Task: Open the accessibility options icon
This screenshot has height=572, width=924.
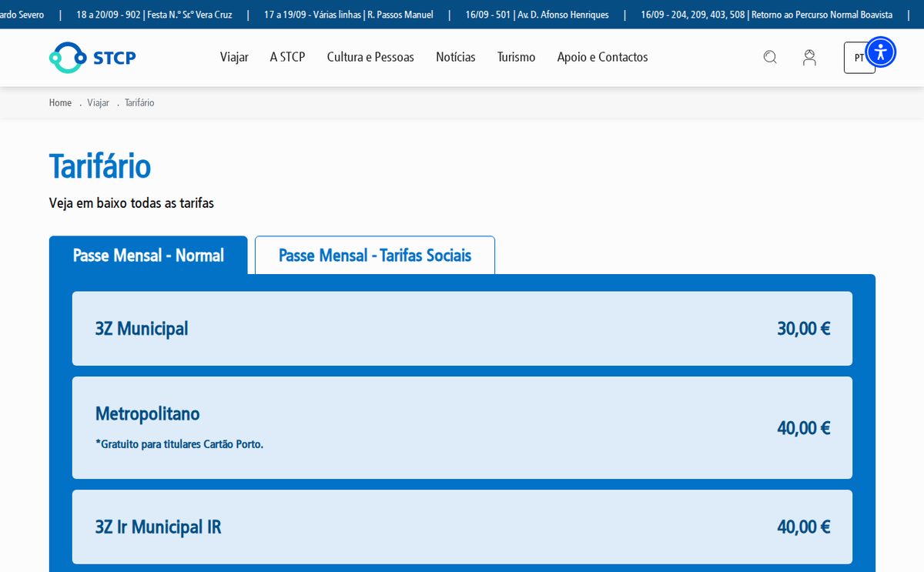Action: pos(881,52)
